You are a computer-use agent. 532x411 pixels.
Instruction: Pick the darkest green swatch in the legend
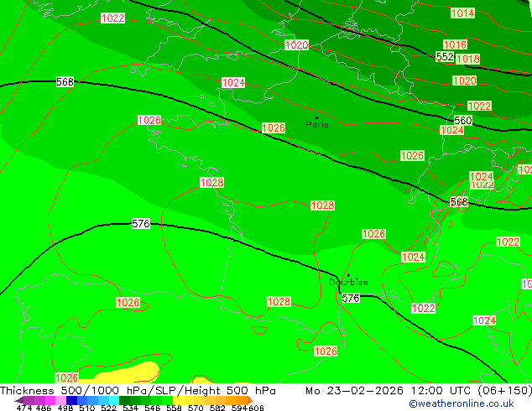click(124, 400)
